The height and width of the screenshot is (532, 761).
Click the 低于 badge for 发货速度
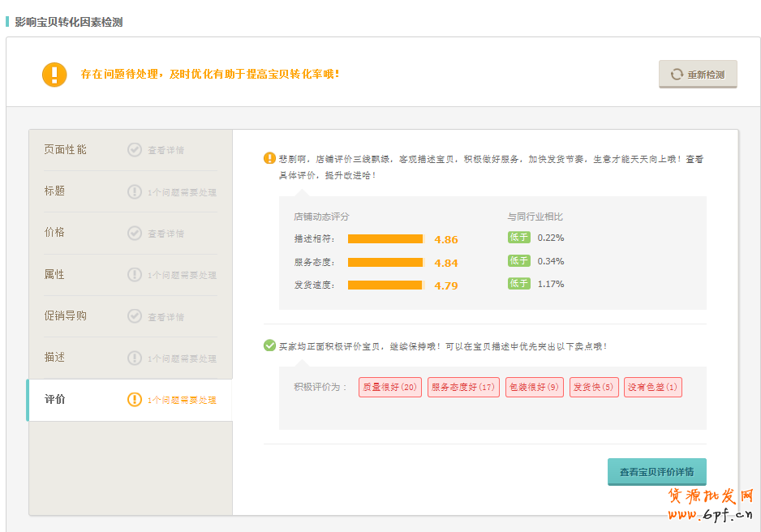519,284
